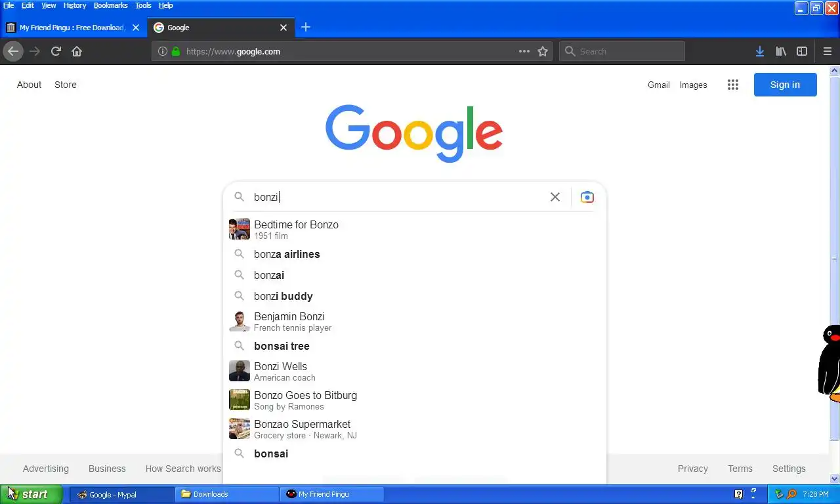Open the Business footer link
Viewport: 840px width, 504px height.
(x=107, y=469)
